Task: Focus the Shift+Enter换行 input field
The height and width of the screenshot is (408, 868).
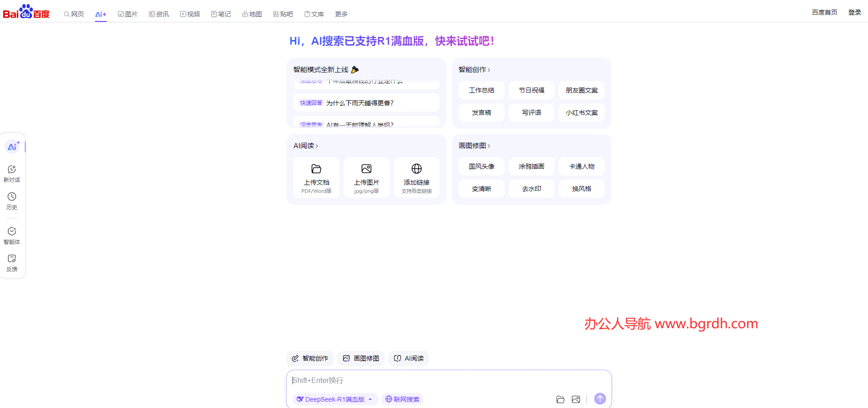Action: [449, 380]
